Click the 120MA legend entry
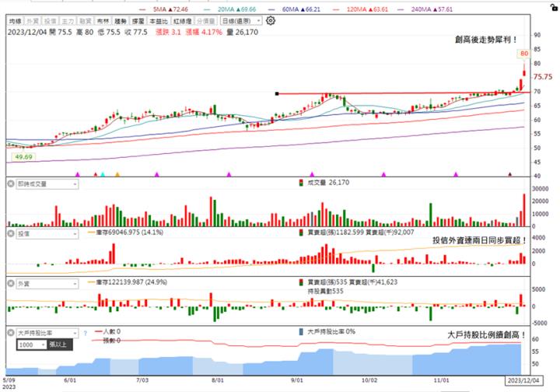 [360, 9]
